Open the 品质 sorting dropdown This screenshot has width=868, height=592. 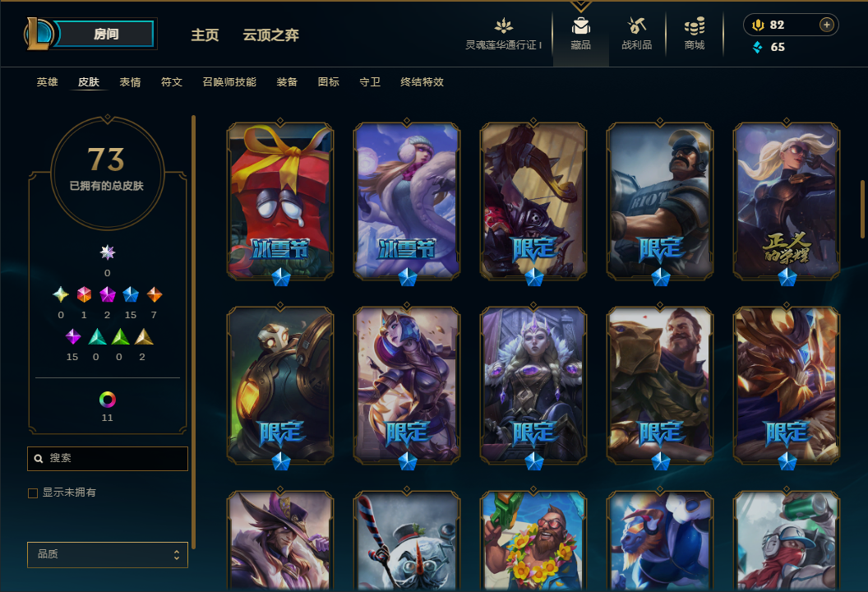[x=108, y=554]
